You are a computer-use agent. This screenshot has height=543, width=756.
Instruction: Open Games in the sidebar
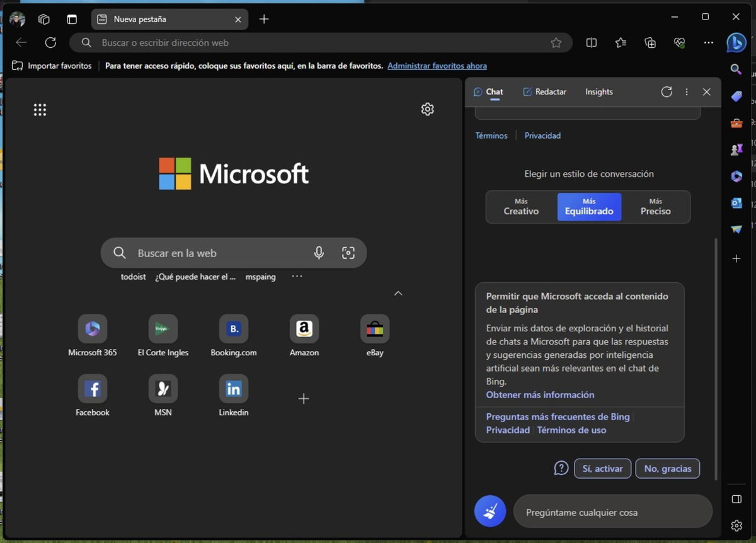pyautogui.click(x=735, y=149)
